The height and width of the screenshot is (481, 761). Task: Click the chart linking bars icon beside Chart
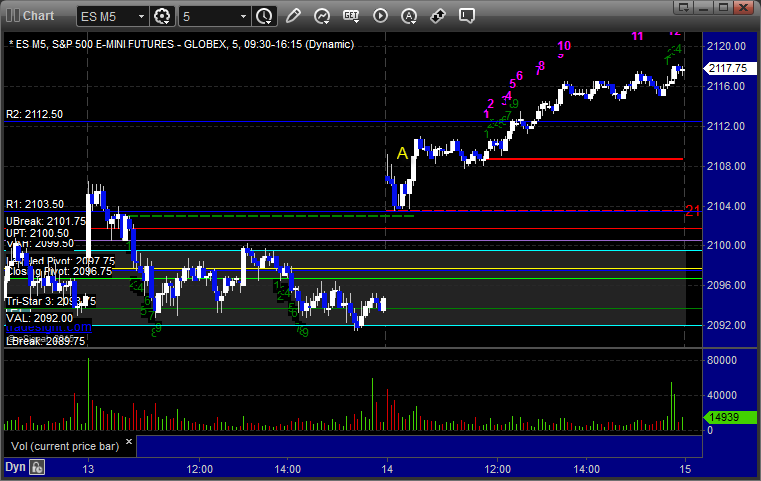coord(13,16)
